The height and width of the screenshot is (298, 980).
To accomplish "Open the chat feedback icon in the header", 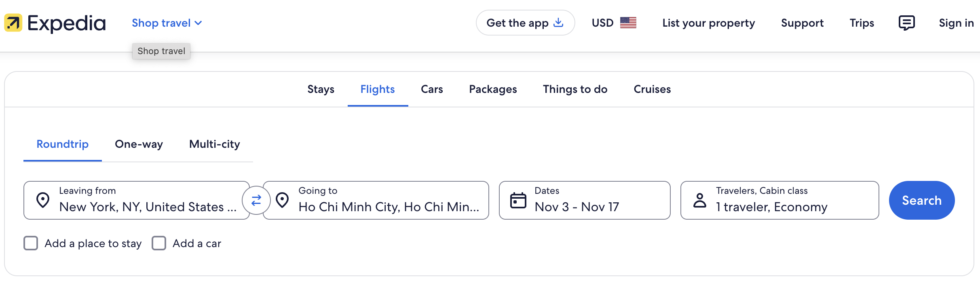I will (x=907, y=23).
